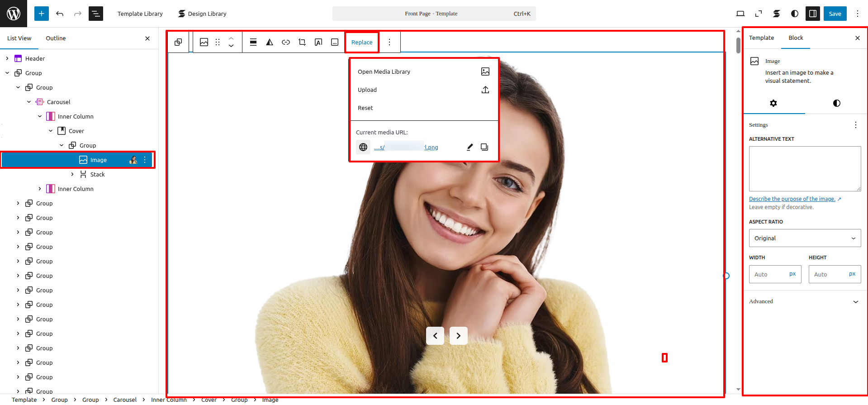Viewport: 868px width, 405px height.
Task: Click the crop image icon
Action: coord(302,42)
